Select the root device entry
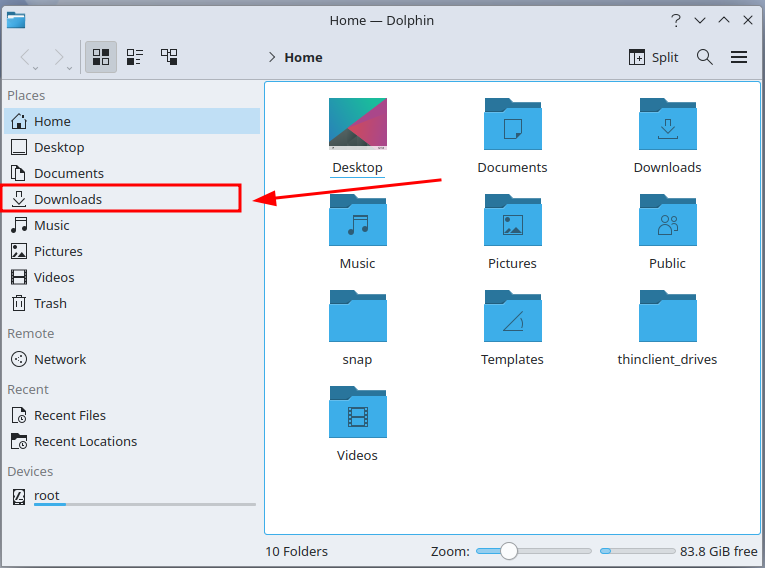Image resolution: width=765 pixels, height=568 pixels. pyautogui.click(x=47, y=495)
